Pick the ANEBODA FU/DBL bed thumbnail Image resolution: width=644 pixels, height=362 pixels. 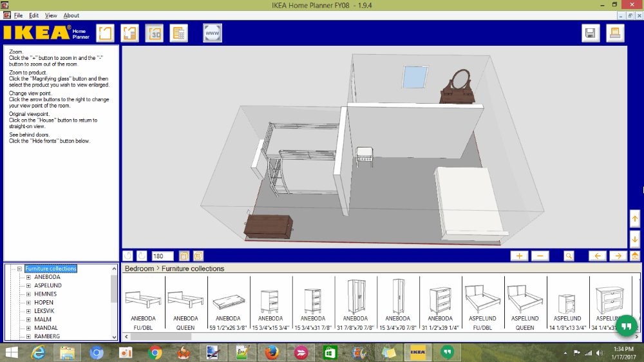pyautogui.click(x=143, y=304)
